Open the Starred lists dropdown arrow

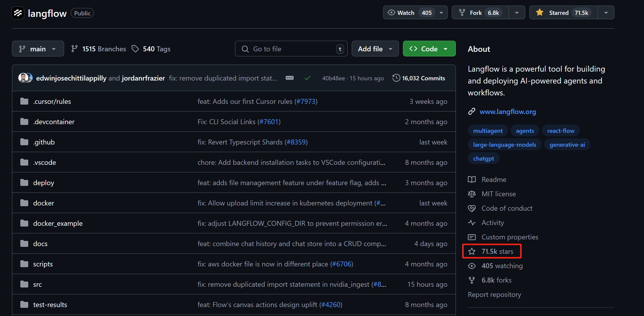pyautogui.click(x=606, y=12)
